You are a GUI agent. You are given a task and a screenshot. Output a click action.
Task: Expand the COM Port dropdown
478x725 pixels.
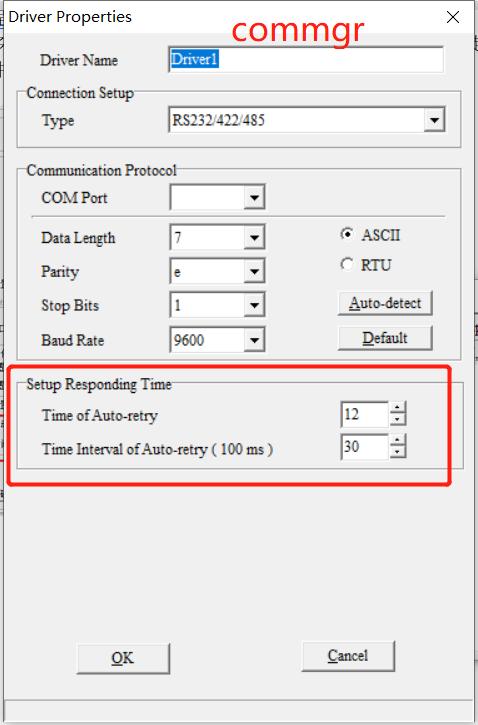pyautogui.click(x=254, y=198)
